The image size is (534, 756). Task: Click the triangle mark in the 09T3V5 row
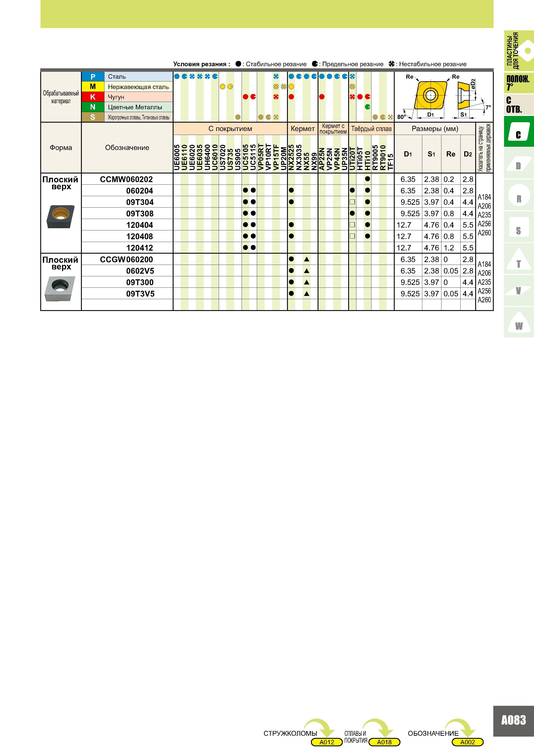pyautogui.click(x=307, y=294)
